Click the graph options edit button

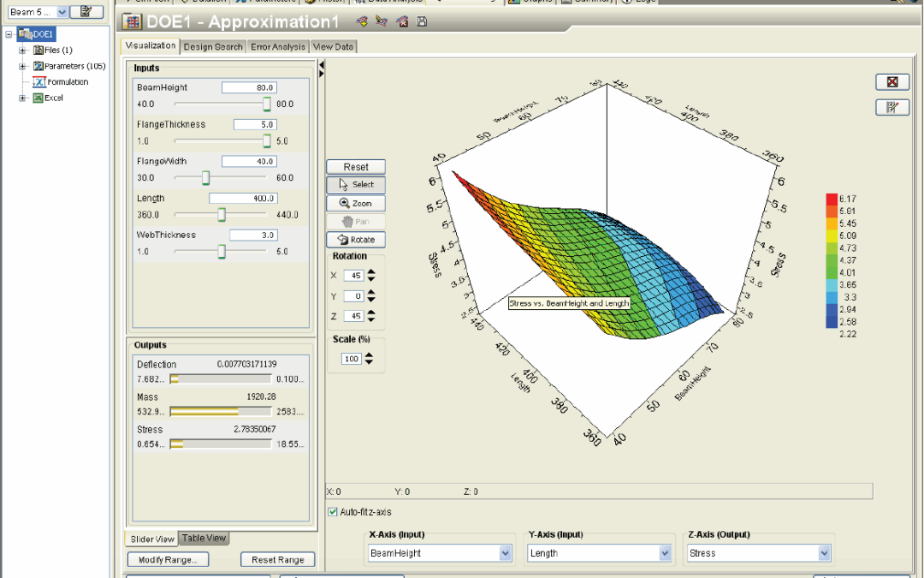pyautogui.click(x=892, y=107)
